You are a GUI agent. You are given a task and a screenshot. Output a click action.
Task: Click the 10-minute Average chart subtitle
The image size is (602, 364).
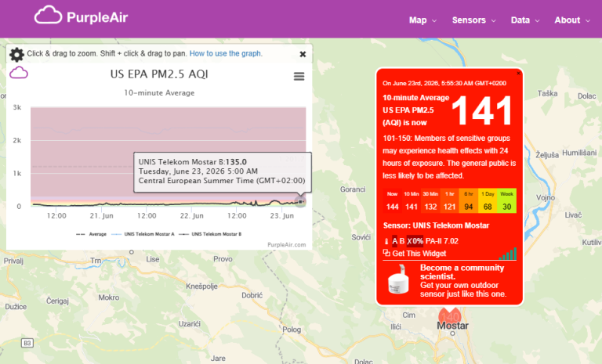pos(159,93)
